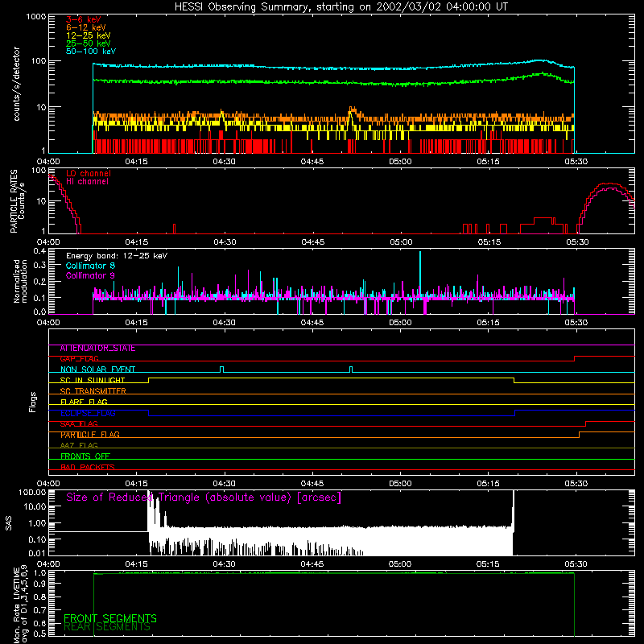
Task: Click the 0.9 y-axis value of the livetime plot
Action: (39, 584)
